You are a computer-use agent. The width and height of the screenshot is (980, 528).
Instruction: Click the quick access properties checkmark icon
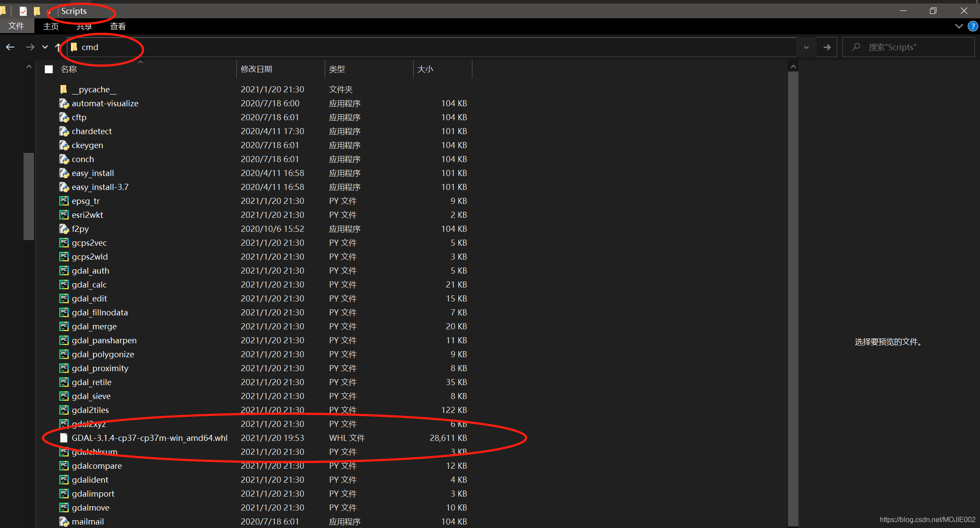coord(23,11)
